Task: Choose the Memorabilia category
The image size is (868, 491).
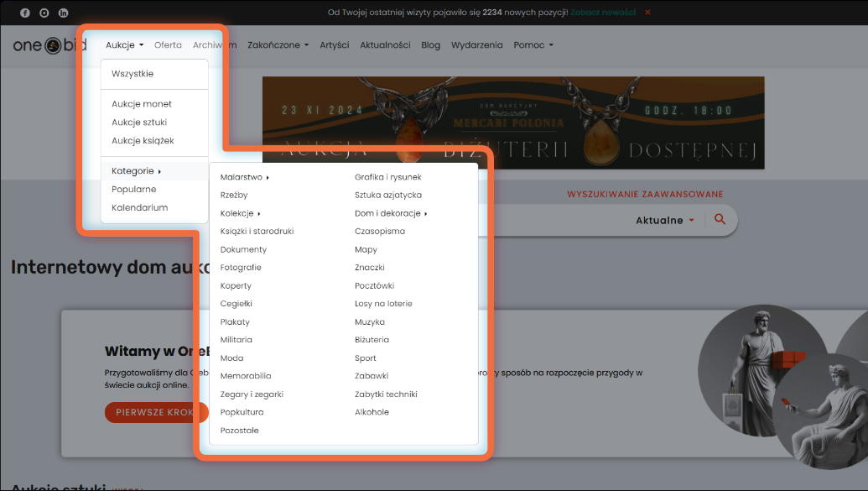Action: tap(246, 376)
